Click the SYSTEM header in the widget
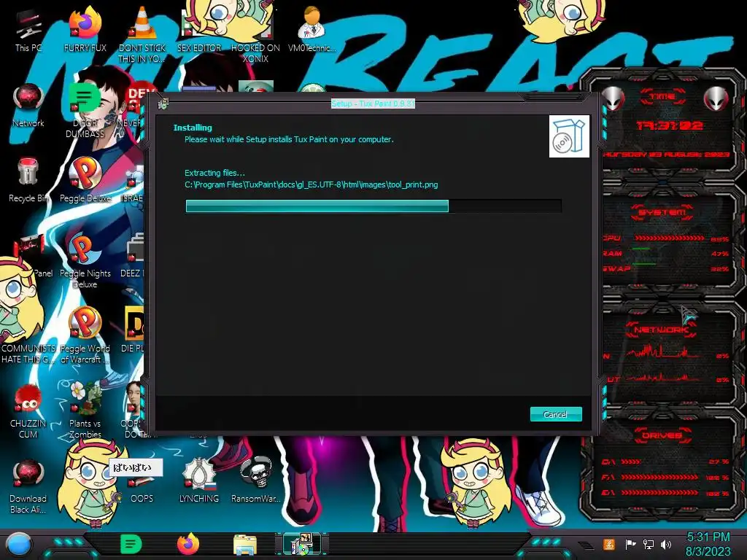 [662, 212]
